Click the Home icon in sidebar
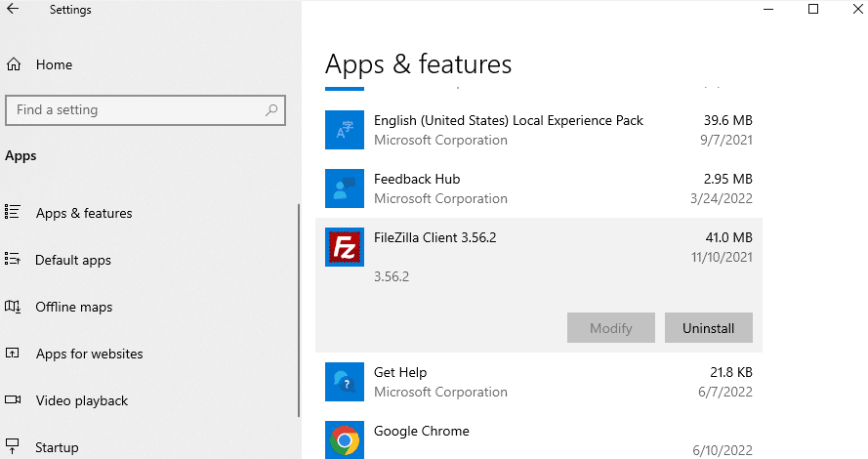Image resolution: width=868 pixels, height=459 pixels. [14, 64]
